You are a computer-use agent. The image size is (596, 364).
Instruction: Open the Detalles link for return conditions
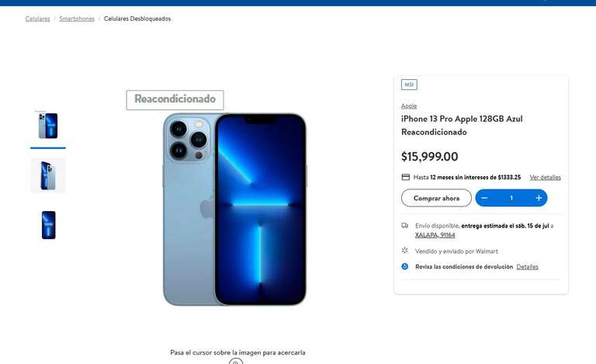[x=527, y=267]
